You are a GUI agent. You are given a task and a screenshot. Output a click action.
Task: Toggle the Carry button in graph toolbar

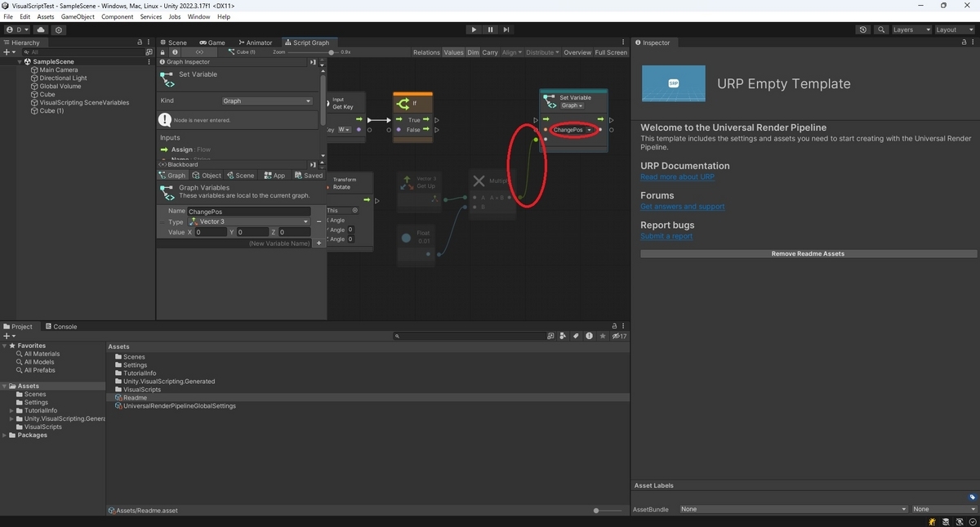tap(490, 52)
